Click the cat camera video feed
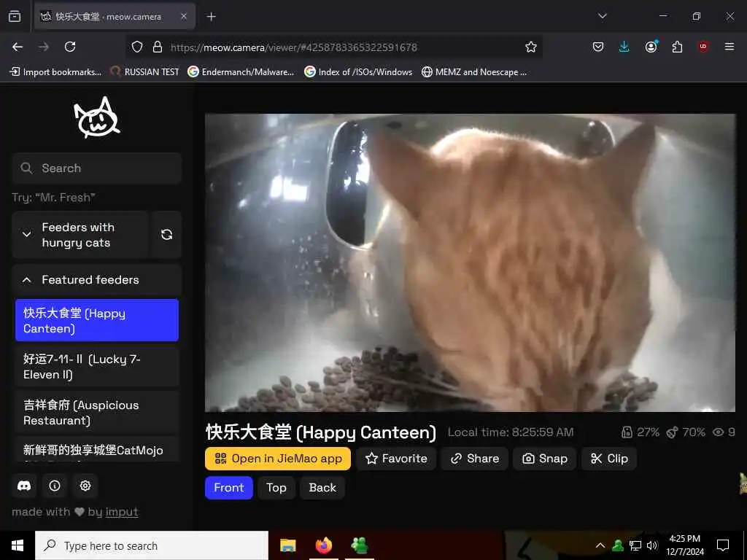Viewport: 747px width, 560px height. 470,262
